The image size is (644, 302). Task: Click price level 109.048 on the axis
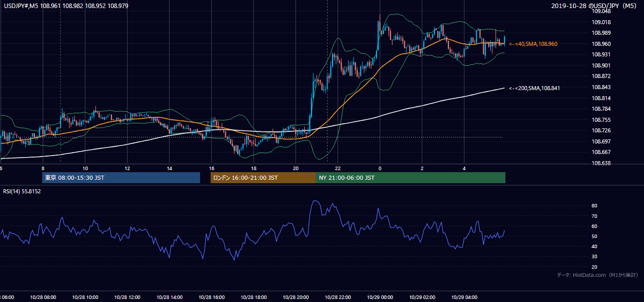pos(601,11)
